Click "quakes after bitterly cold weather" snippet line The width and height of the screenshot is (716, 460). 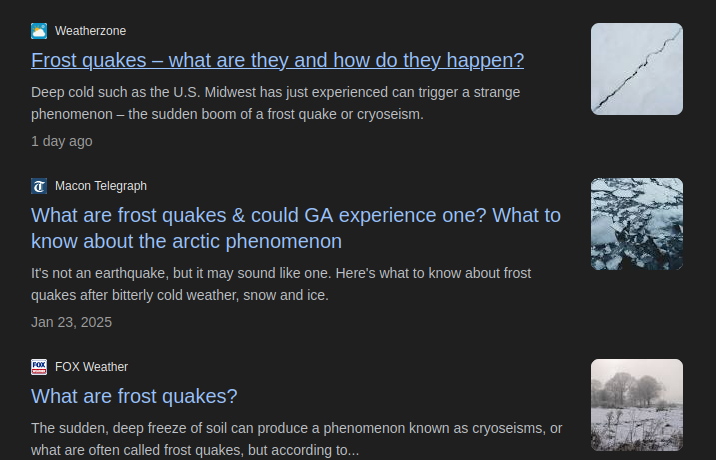coord(180,295)
